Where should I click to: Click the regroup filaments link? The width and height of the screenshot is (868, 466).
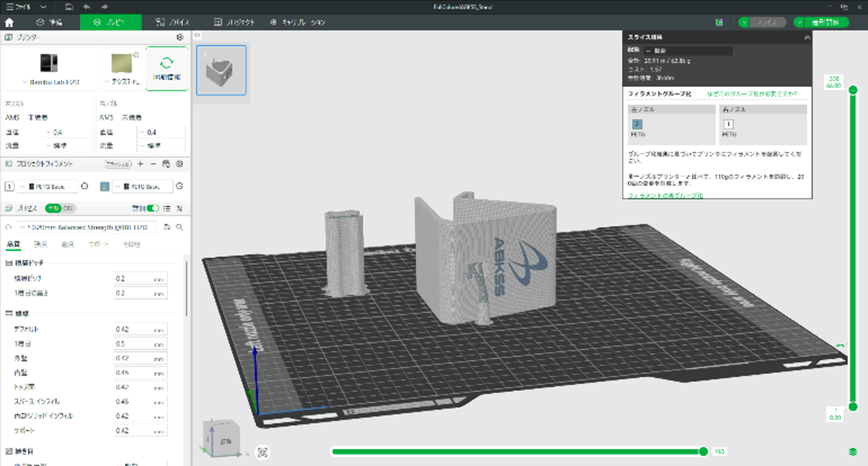(x=665, y=195)
